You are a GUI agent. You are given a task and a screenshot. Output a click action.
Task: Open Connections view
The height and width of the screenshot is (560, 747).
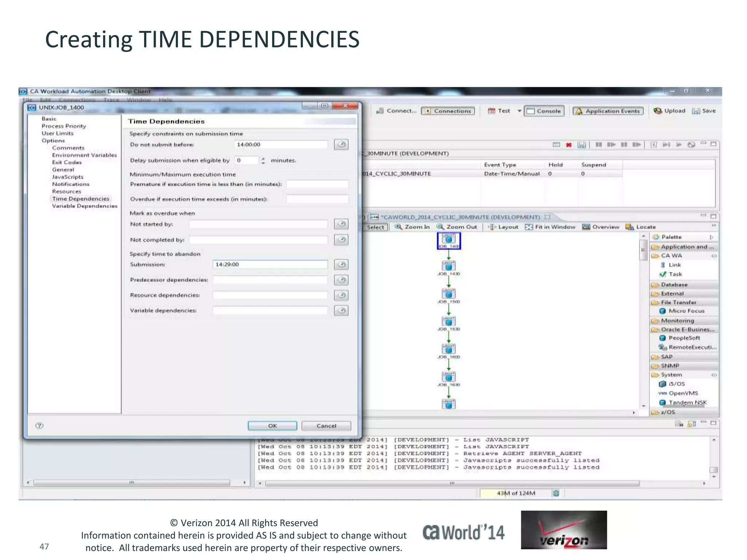448,111
